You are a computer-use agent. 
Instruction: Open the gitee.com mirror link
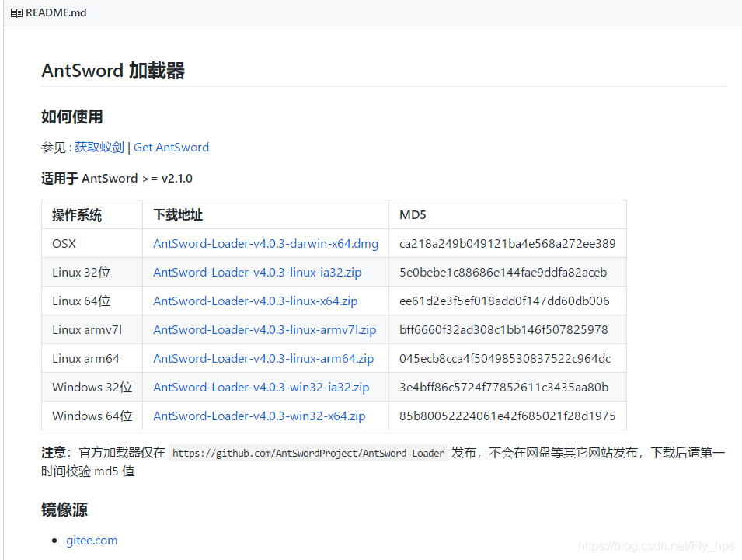[92, 541]
